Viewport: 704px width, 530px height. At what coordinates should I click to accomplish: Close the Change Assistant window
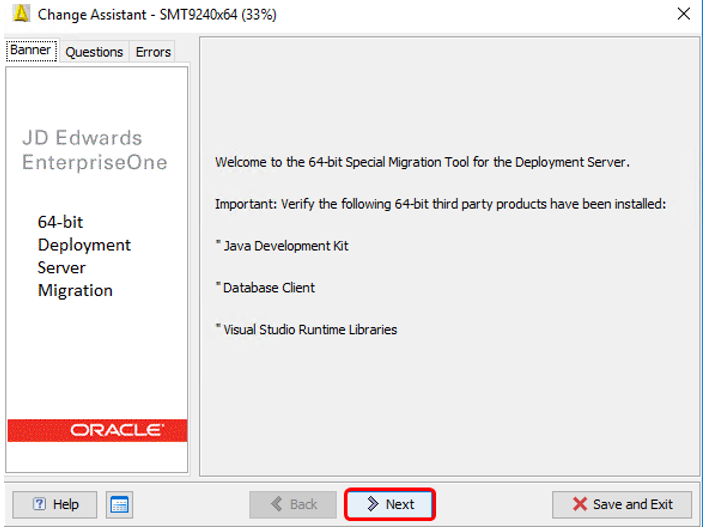(683, 14)
